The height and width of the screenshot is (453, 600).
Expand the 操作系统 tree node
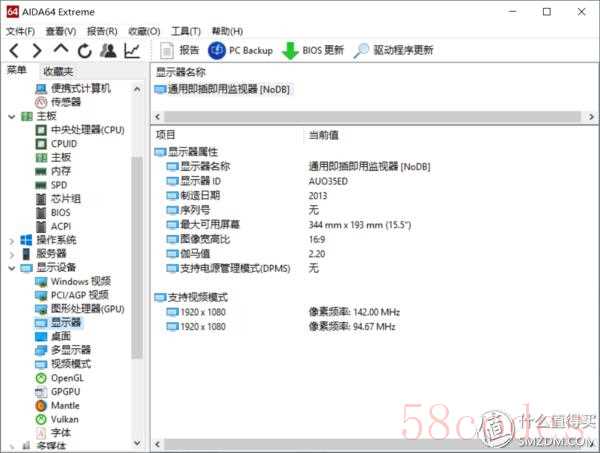pos(12,241)
